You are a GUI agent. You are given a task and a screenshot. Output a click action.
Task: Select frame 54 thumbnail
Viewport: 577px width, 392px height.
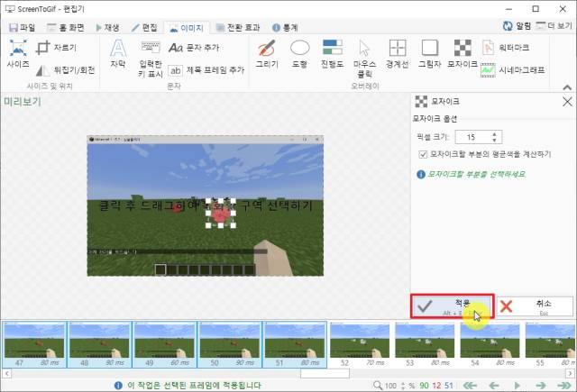coord(490,344)
